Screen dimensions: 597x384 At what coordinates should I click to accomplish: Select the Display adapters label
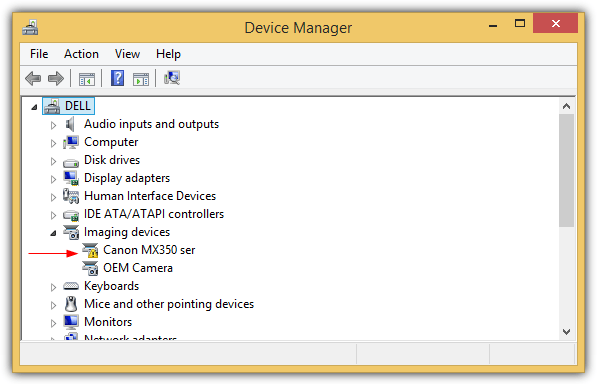pyautogui.click(x=127, y=178)
